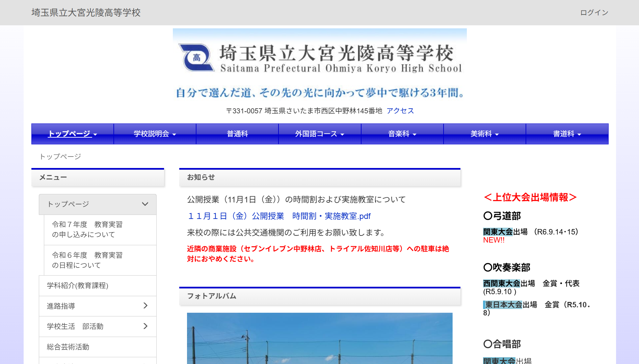Click the トップページ breadcrumb
The width and height of the screenshot is (639, 364).
(x=60, y=157)
